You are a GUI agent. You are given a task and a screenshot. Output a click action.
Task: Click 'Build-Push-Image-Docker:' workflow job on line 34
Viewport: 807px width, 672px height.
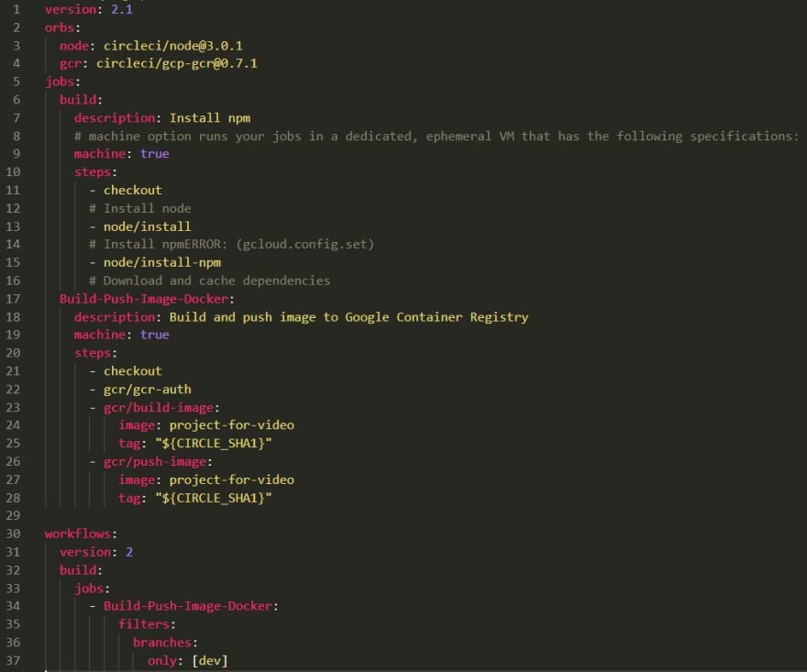coord(191,606)
